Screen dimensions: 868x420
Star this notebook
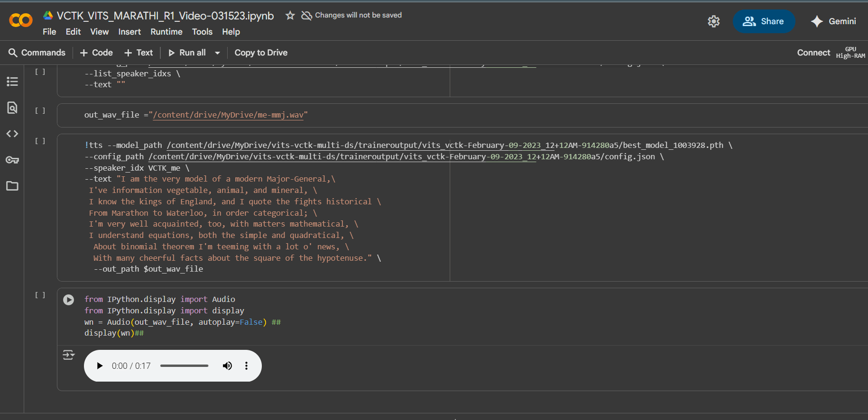pyautogui.click(x=290, y=16)
